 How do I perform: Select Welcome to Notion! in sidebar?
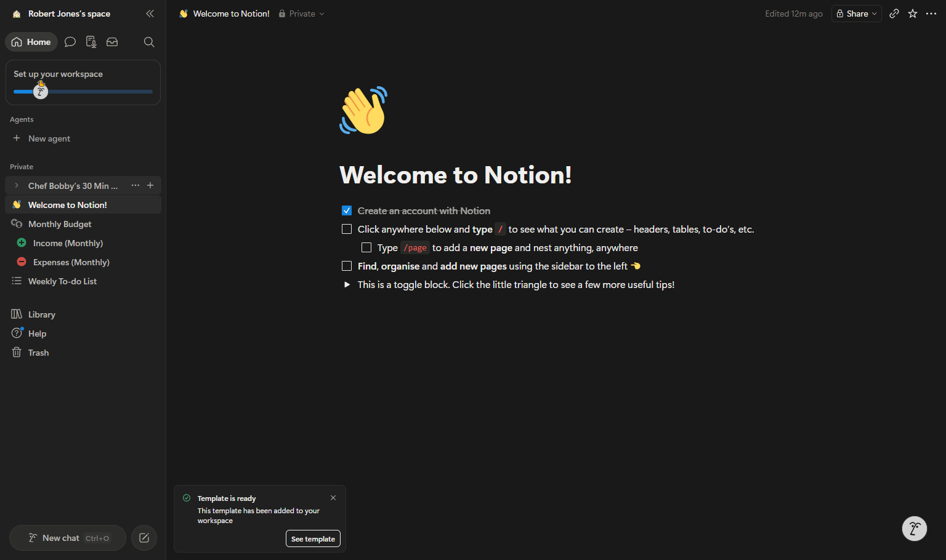click(x=83, y=205)
